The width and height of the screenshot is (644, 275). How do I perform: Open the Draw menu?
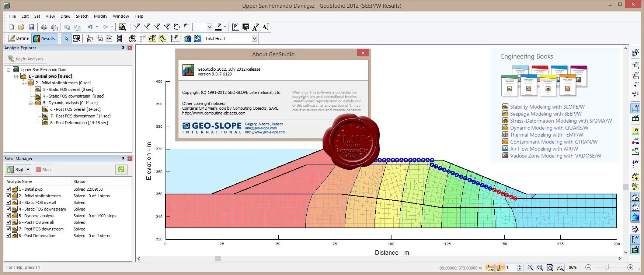click(65, 16)
